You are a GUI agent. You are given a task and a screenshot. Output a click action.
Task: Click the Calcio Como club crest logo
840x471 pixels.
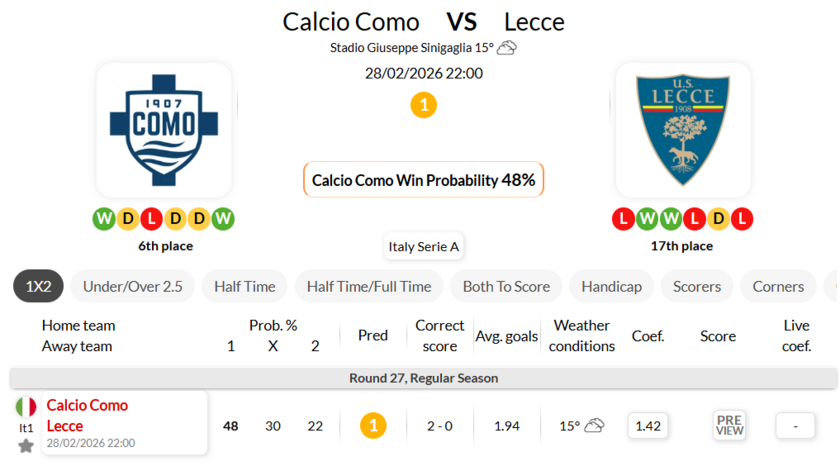tap(164, 130)
